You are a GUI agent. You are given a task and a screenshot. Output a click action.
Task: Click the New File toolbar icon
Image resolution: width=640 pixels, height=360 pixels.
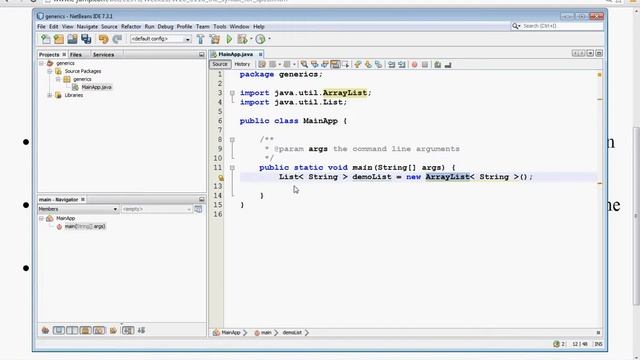pyautogui.click(x=45, y=39)
